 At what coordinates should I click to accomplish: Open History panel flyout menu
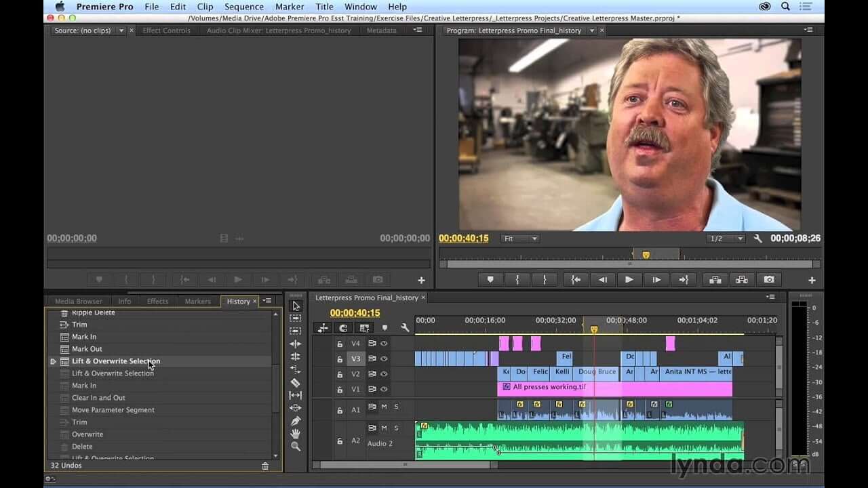coord(267,301)
